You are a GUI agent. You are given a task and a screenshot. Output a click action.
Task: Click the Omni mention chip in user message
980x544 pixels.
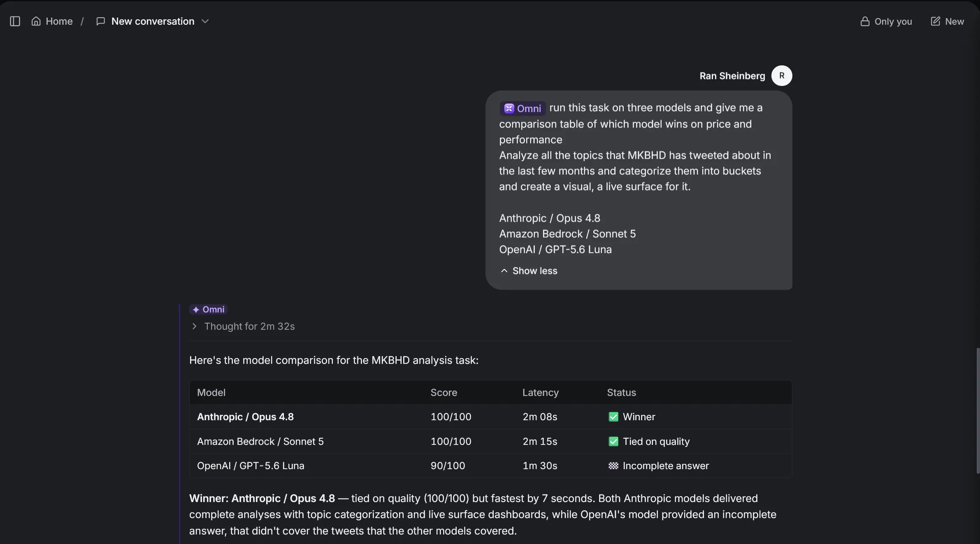(523, 109)
